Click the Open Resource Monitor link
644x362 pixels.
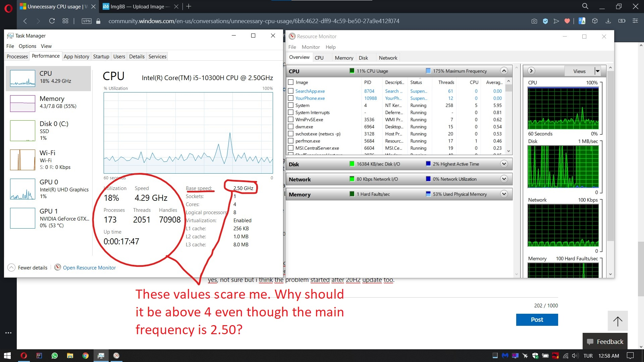[89, 267]
